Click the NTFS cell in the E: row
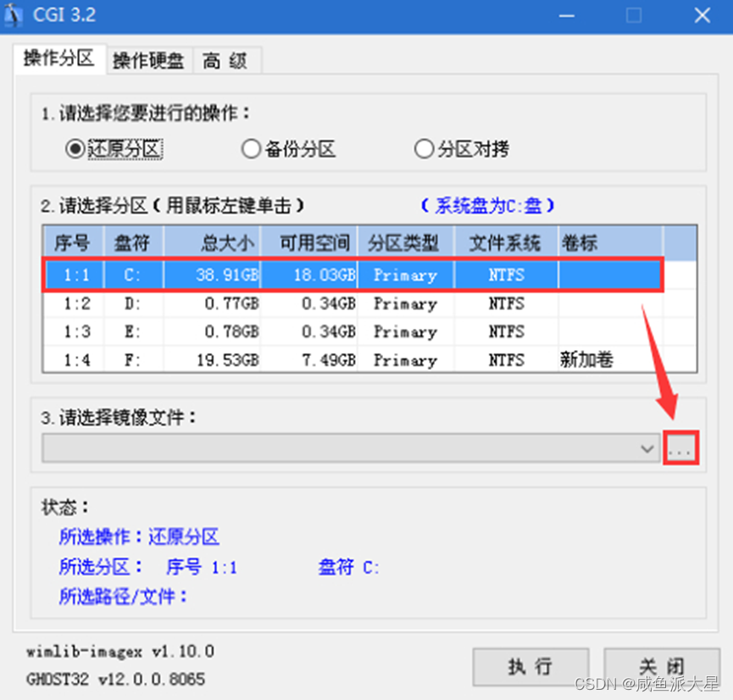Image resolution: width=733 pixels, height=700 pixels. (507, 332)
